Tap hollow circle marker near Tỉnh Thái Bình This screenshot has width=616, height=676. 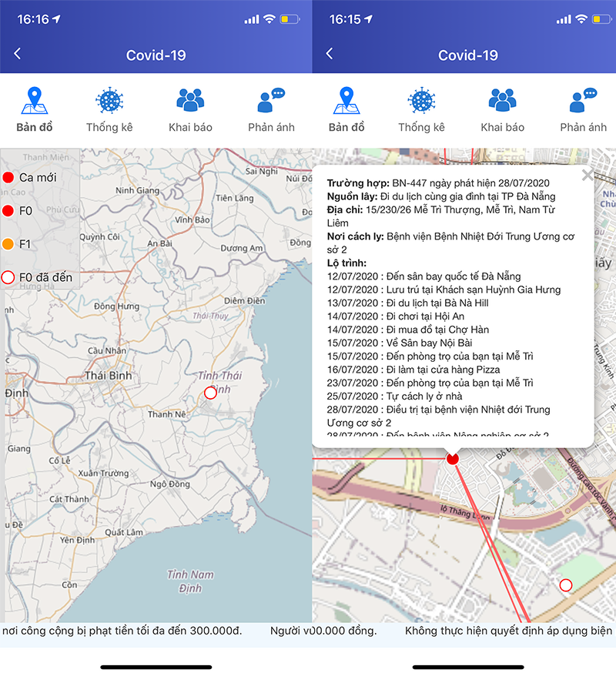[210, 393]
